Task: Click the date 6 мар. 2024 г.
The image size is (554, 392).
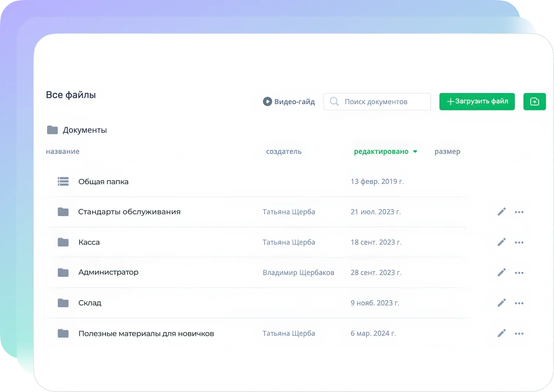Action: point(373,333)
